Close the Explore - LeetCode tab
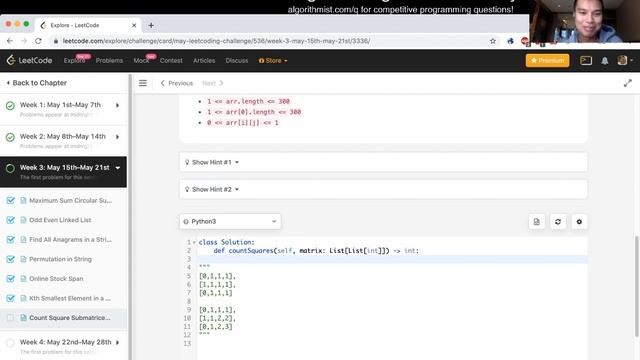This screenshot has width=640, height=360. 134,25
